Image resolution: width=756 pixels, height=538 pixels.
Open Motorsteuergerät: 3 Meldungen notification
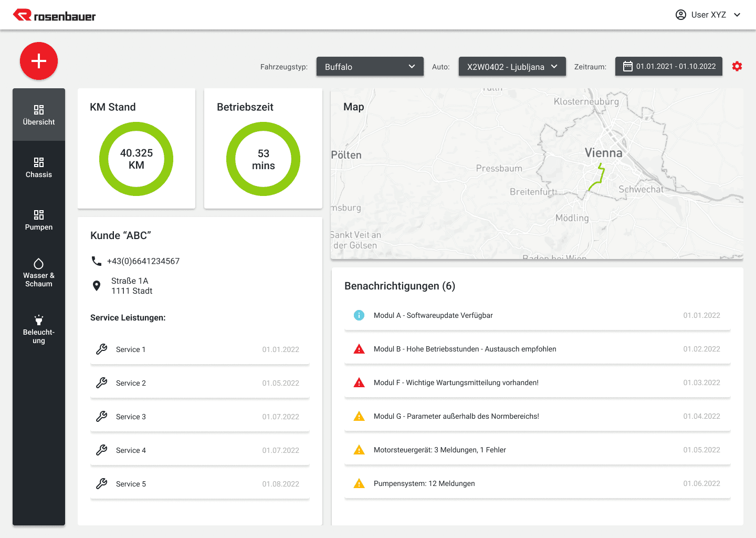tap(538, 450)
